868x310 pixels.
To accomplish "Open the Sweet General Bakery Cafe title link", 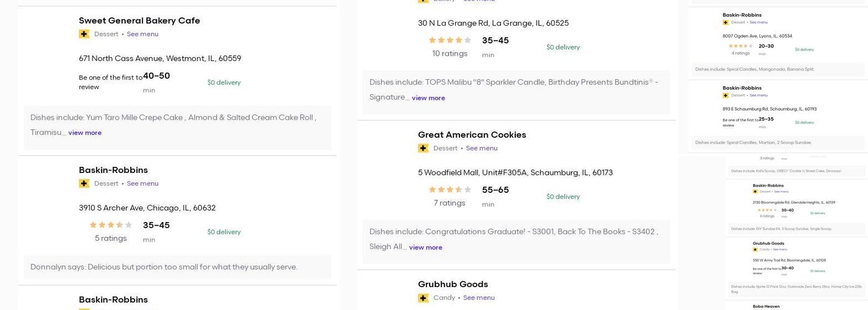I will coord(139,20).
